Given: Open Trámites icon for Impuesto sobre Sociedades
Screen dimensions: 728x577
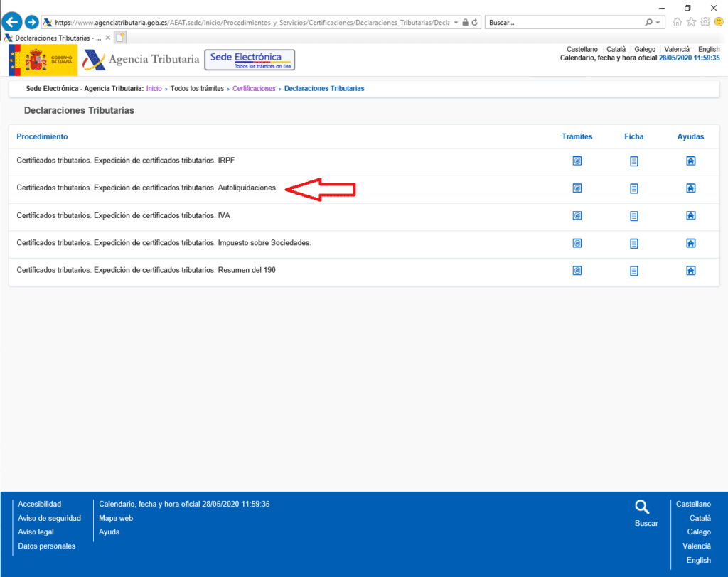Looking at the screenshot, I should pyautogui.click(x=577, y=244).
